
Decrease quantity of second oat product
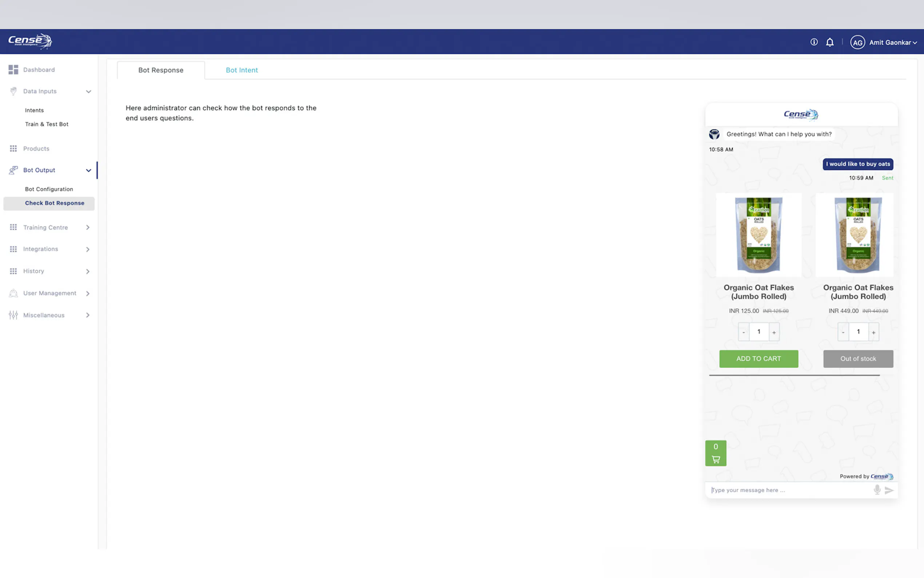click(843, 332)
